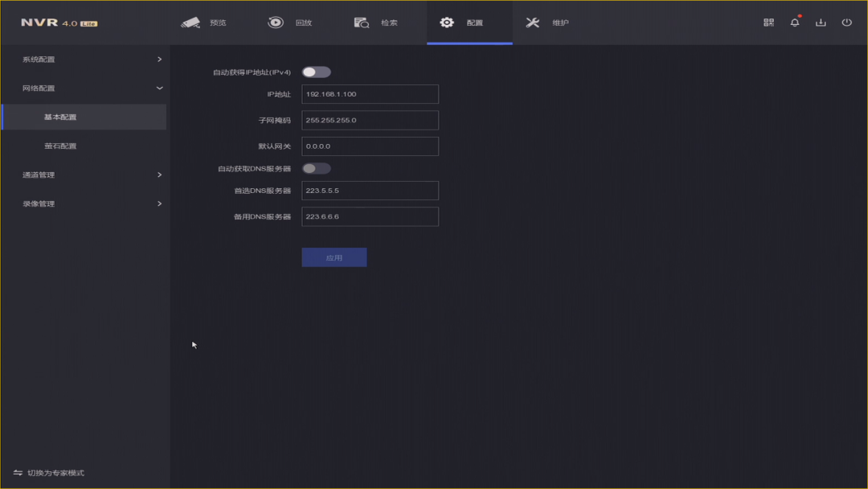Click the download/export icon in header
This screenshot has height=489, width=868.
pyautogui.click(x=821, y=23)
